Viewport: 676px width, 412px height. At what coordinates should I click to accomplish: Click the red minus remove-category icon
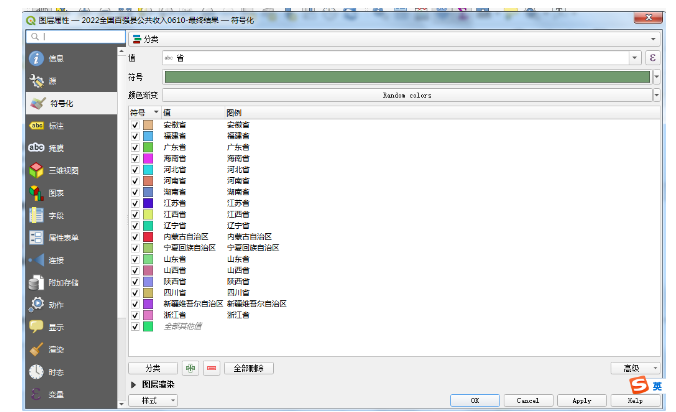[212, 368]
